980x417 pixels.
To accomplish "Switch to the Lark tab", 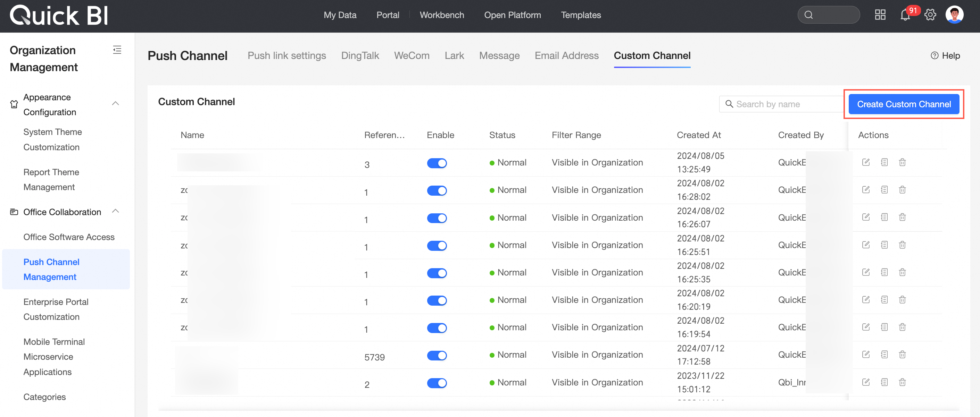I will click(x=454, y=56).
